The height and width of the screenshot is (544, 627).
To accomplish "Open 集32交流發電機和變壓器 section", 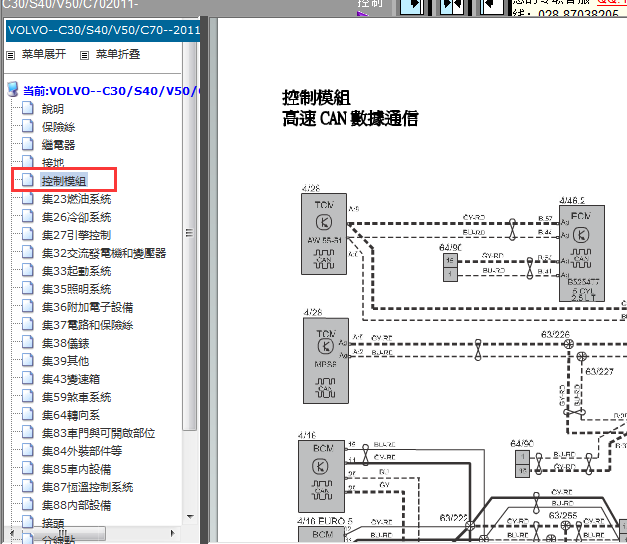I will coord(104,253).
